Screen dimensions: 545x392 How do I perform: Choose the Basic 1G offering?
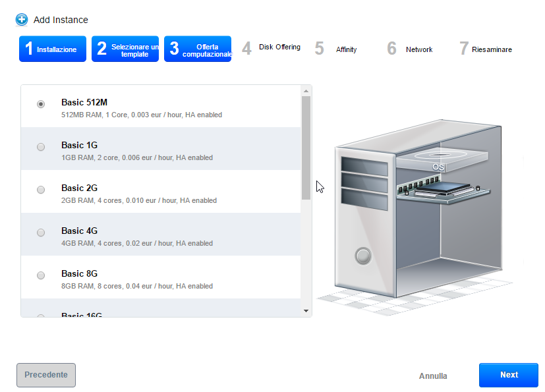tap(41, 147)
